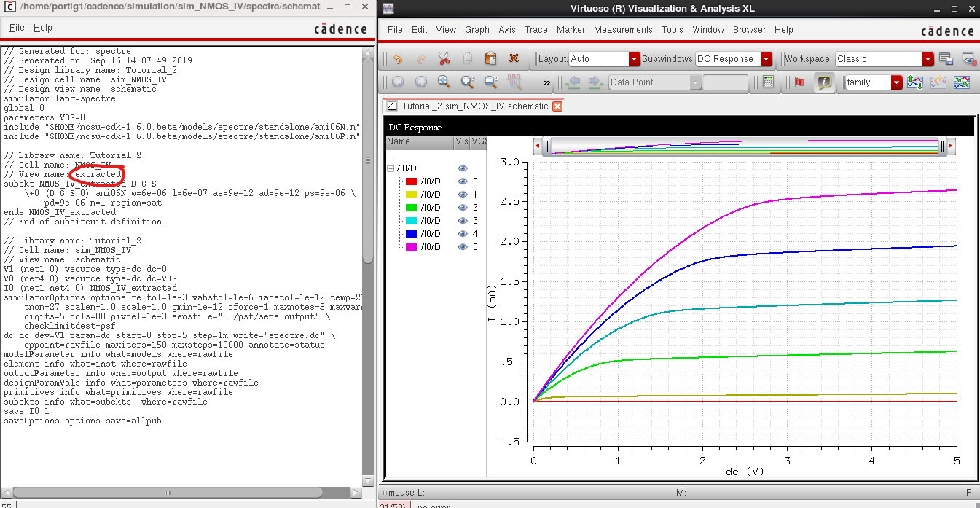Open the Layout dropdown set to Auto
This screenshot has height=508, width=980.
click(634, 59)
